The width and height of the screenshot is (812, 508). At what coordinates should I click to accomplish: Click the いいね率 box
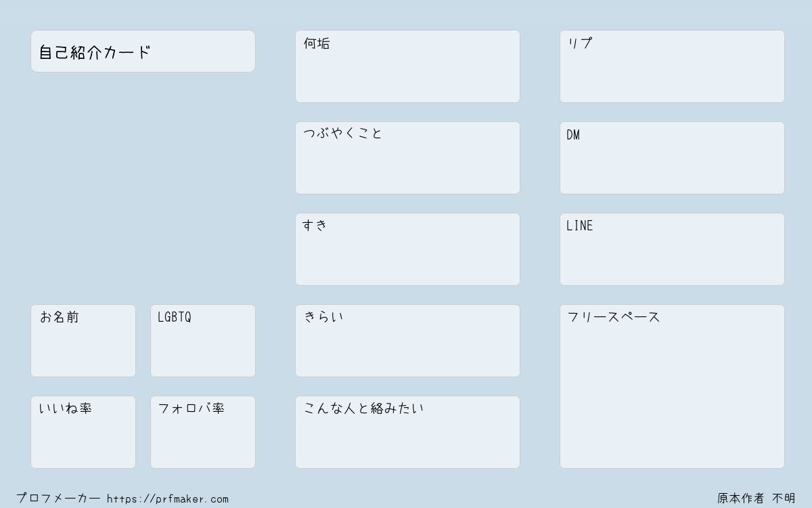click(x=83, y=432)
